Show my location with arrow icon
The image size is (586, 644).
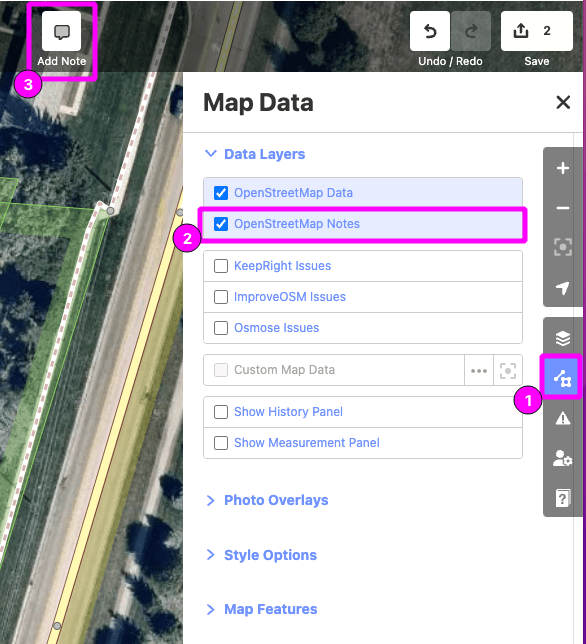click(x=563, y=288)
